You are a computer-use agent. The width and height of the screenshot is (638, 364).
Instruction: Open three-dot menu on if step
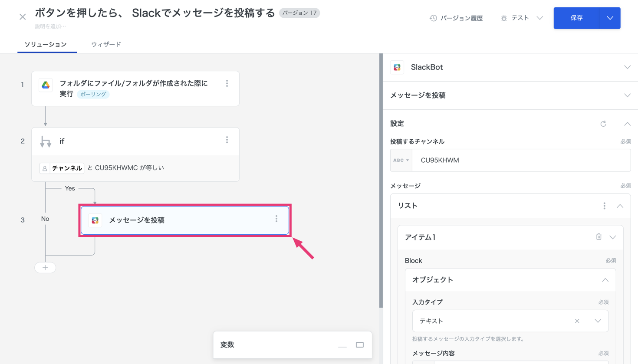227,140
